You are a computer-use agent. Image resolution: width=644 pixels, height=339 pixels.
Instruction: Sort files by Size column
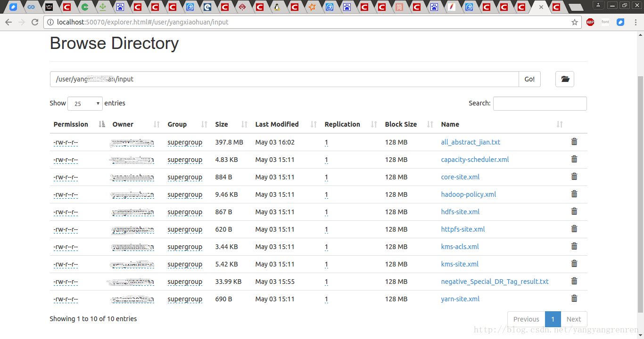(231, 124)
